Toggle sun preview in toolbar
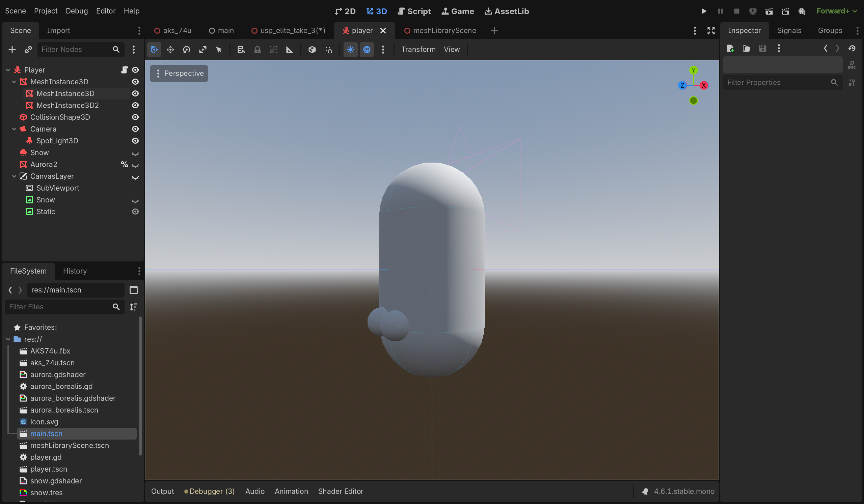 point(350,50)
